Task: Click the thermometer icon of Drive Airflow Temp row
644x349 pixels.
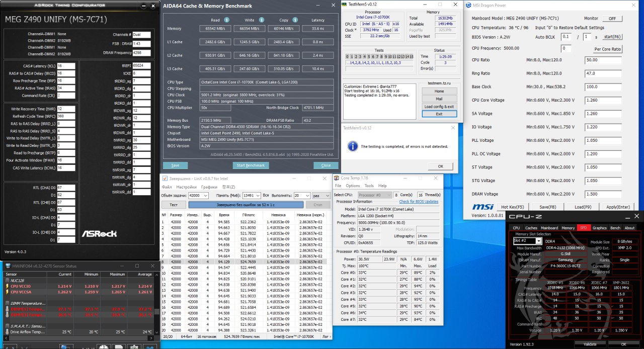Action: [x=7, y=332]
